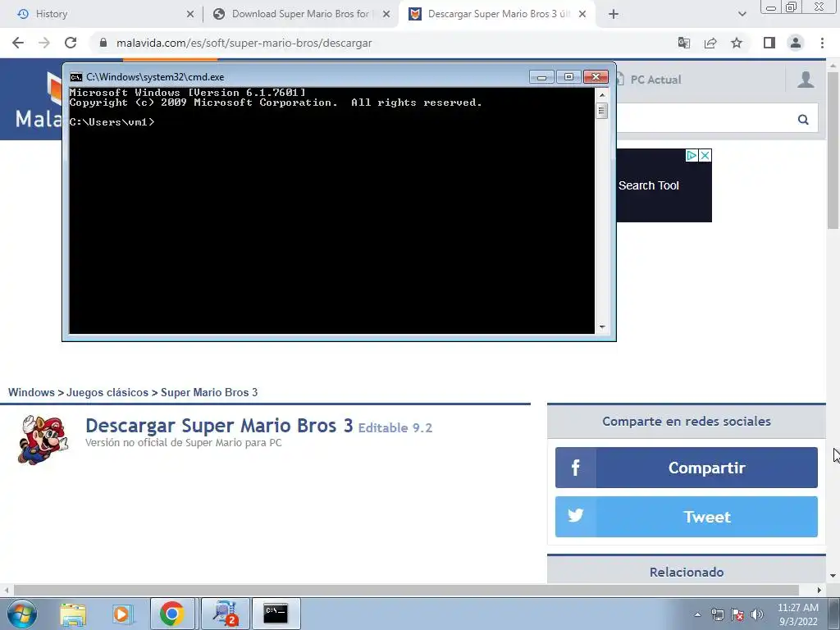Click the cmd window scrollbar thumb

(602, 111)
